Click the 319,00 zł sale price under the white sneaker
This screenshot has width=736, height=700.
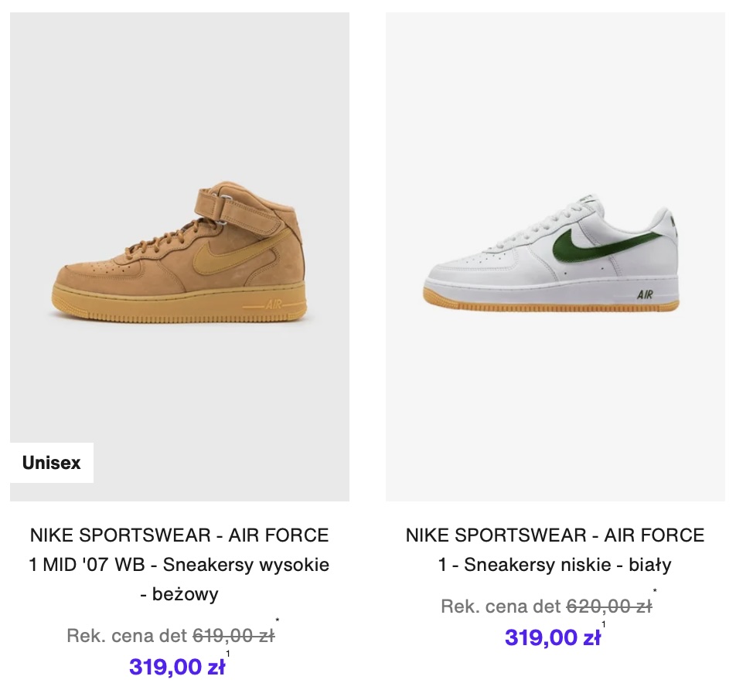(x=552, y=637)
